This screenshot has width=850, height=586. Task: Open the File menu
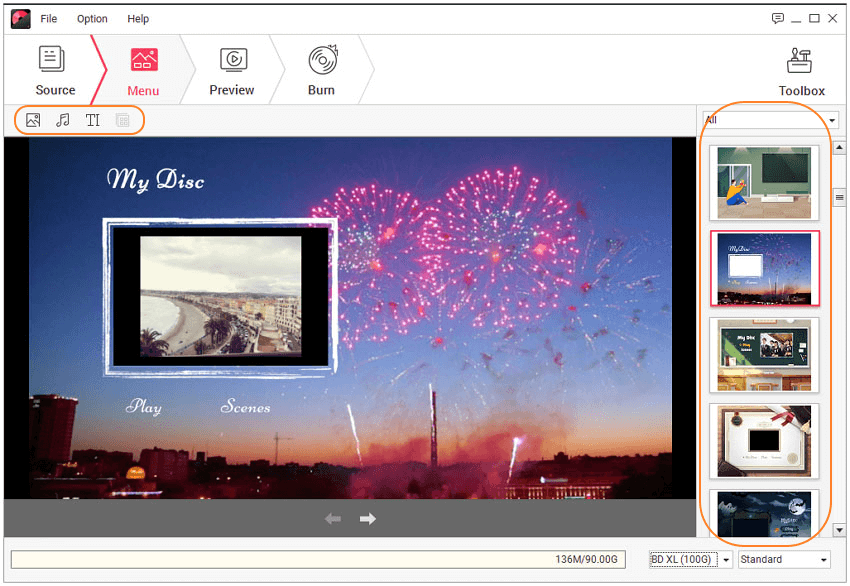(49, 19)
